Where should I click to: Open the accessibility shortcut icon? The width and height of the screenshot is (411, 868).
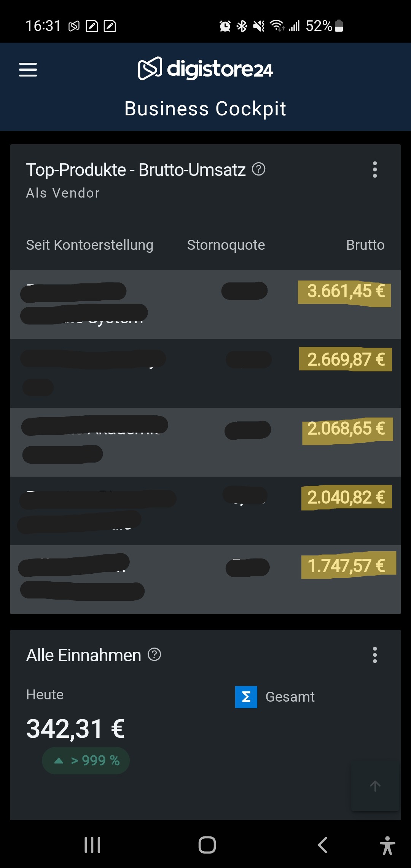[387, 845]
